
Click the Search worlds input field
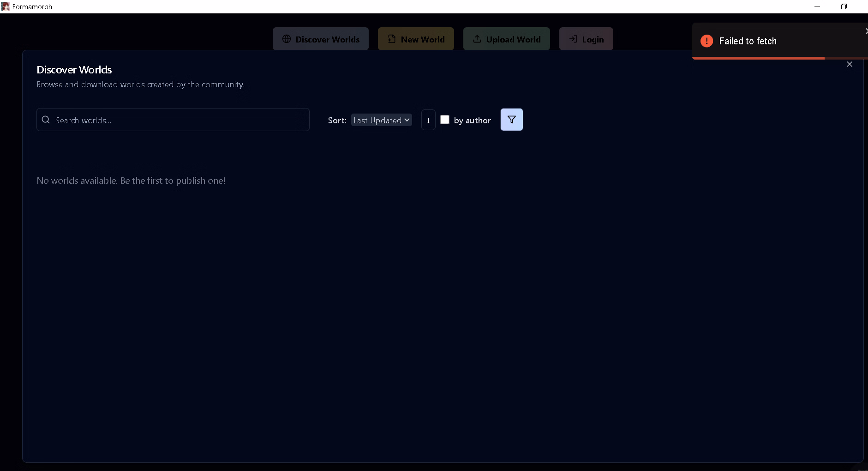pyautogui.click(x=173, y=120)
